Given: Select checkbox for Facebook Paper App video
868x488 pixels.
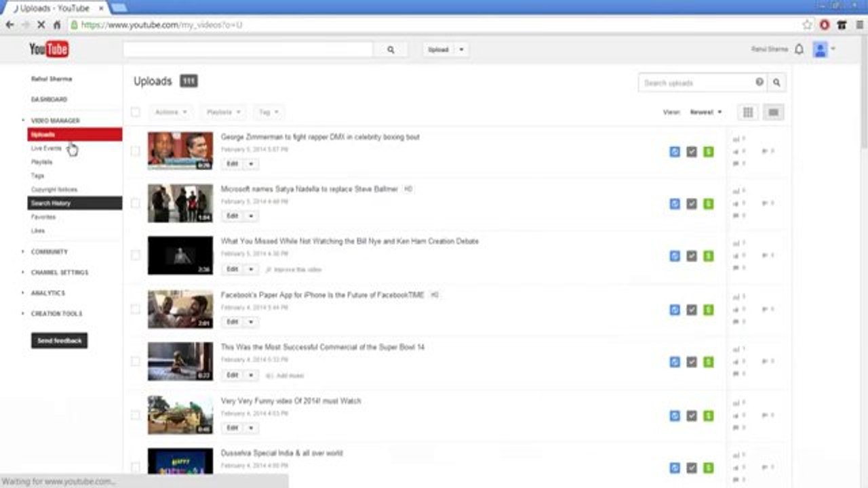Looking at the screenshot, I should click(x=136, y=308).
